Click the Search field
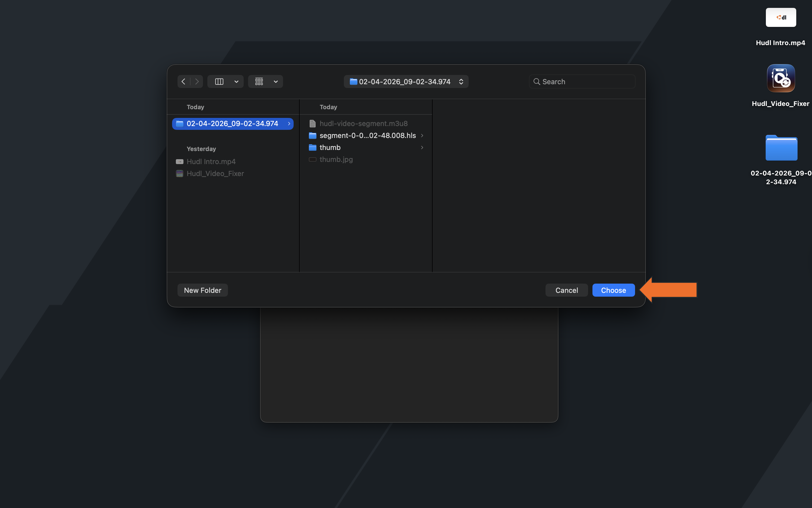This screenshot has height=508, width=812. click(582, 82)
